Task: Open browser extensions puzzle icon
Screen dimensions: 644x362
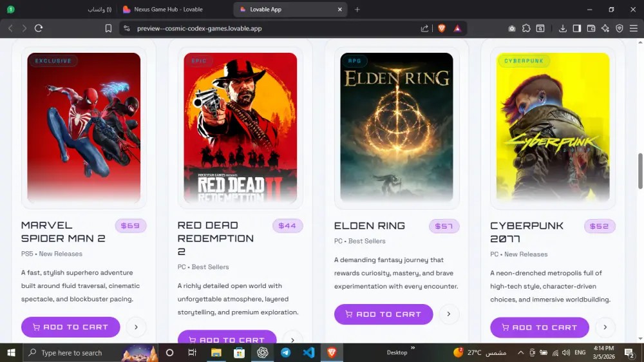Action: pos(526,28)
